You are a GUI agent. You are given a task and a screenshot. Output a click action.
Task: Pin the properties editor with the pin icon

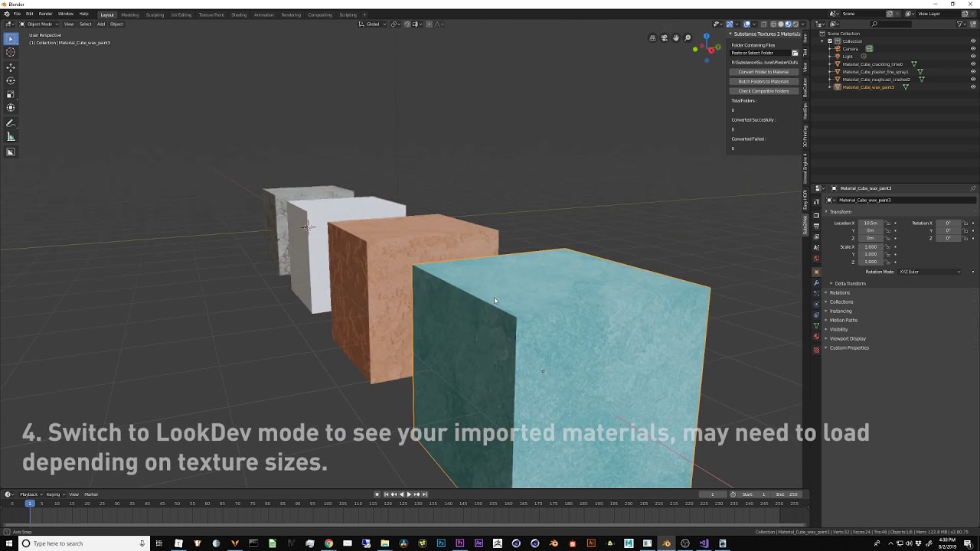(973, 188)
